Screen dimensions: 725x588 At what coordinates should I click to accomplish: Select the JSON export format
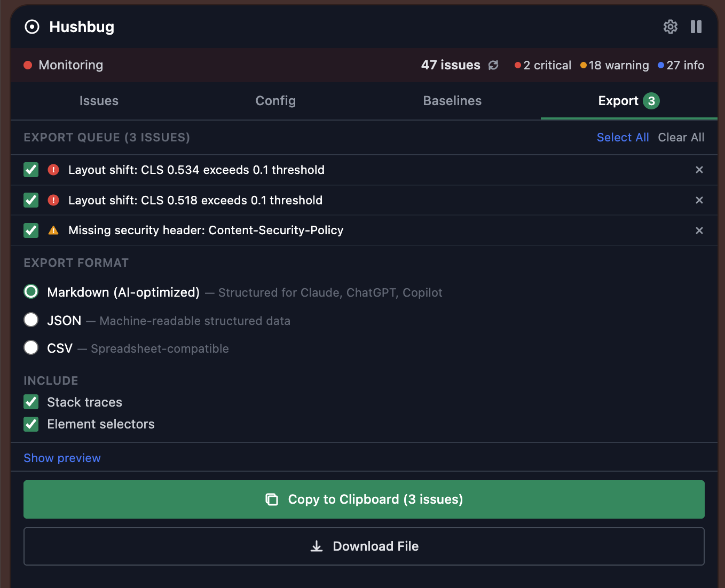(x=31, y=320)
